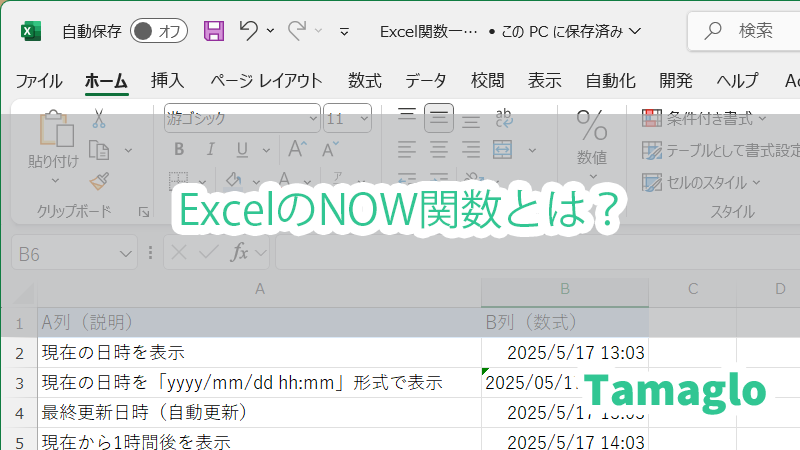The width and height of the screenshot is (800, 450).
Task: Open the font name dropdown
Action: 311,118
